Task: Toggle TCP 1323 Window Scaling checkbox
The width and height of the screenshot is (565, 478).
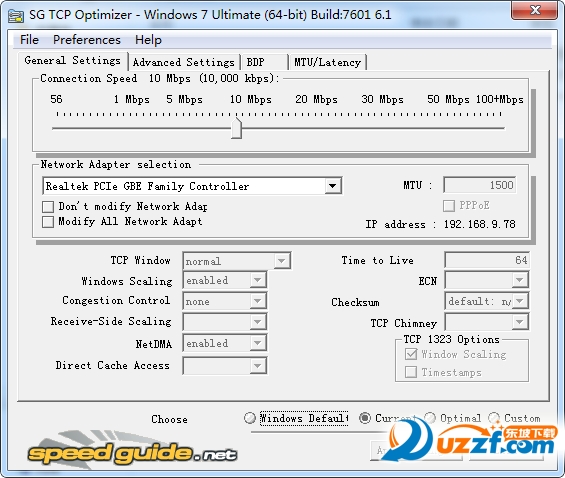Action: [x=411, y=354]
